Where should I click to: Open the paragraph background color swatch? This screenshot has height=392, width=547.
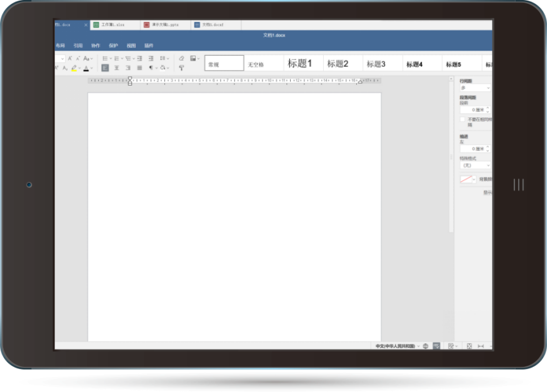point(468,179)
